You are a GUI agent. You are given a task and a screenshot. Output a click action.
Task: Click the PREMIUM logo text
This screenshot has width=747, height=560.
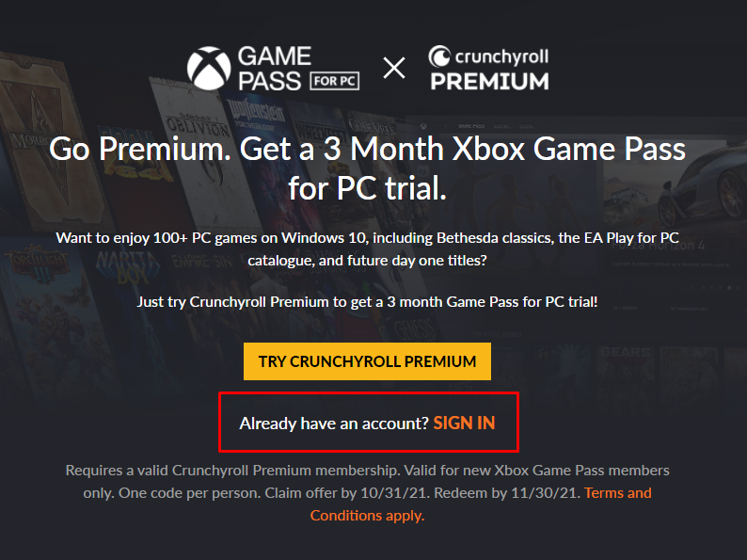(490, 82)
